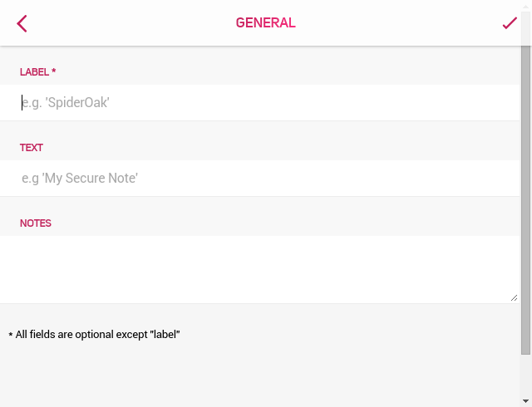532x407 pixels.
Task: Click the scrollbar down arrow
Action: click(x=526, y=401)
